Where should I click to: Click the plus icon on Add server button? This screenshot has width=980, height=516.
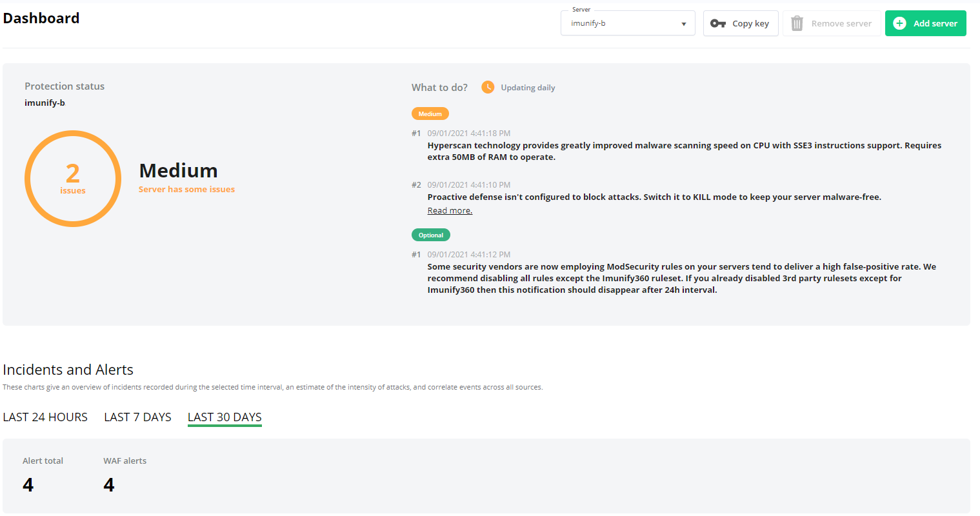pyautogui.click(x=900, y=23)
